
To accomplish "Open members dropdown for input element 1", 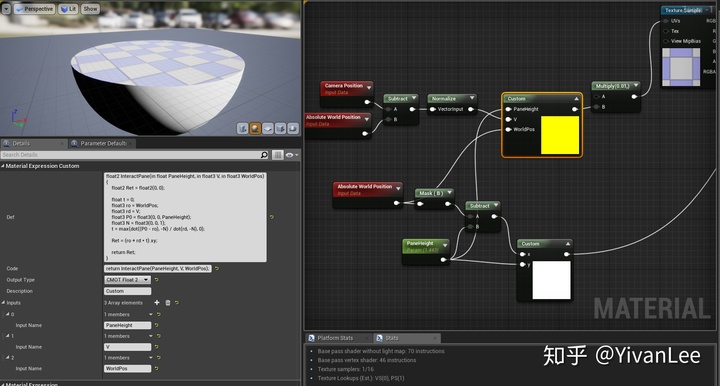I will pyautogui.click(x=150, y=336).
